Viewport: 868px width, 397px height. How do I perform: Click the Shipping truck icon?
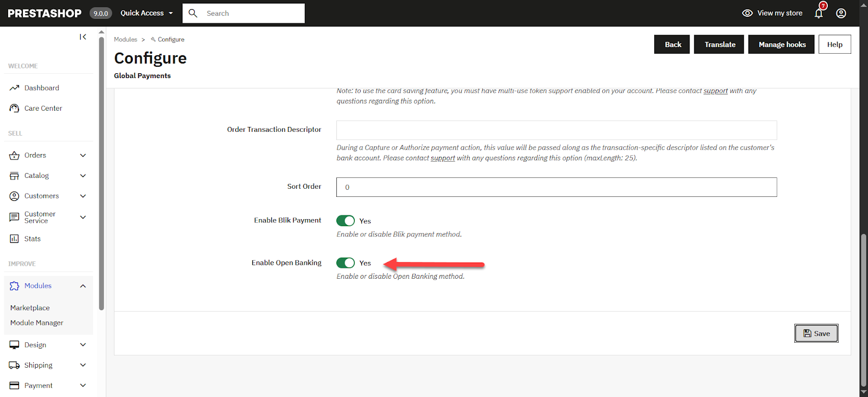click(15, 366)
